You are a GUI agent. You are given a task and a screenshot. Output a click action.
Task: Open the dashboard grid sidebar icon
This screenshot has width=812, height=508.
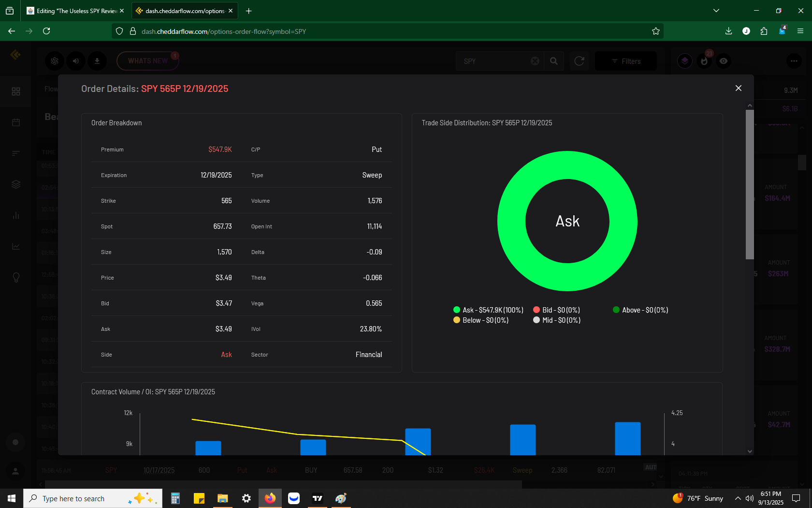pos(16,91)
